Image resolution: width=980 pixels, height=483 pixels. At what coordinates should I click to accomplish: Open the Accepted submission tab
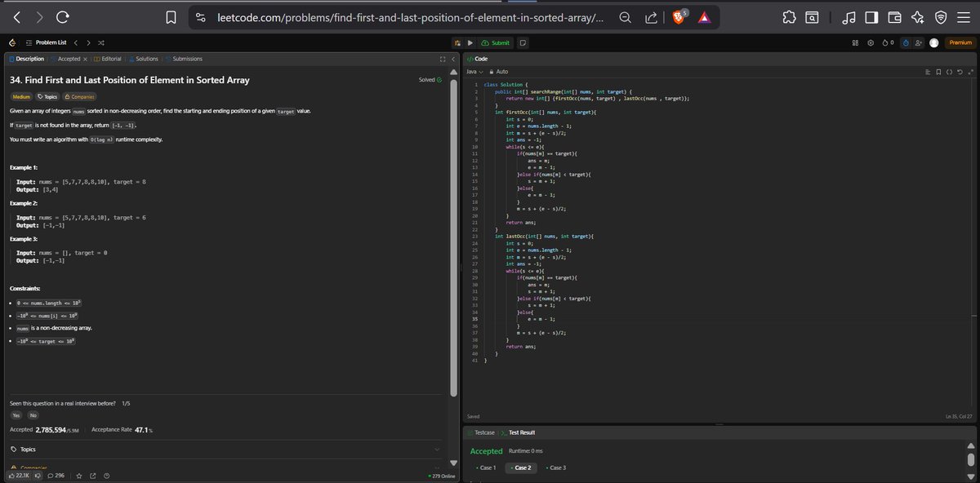[x=65, y=59]
